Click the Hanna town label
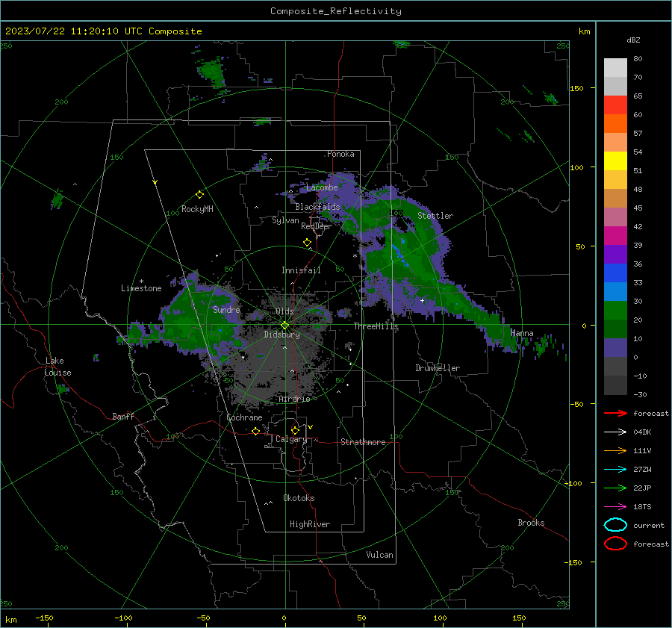 click(522, 333)
